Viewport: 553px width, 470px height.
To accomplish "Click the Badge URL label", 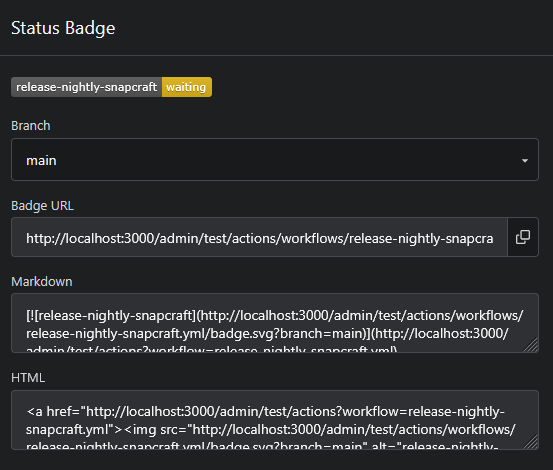I will coord(42,206).
